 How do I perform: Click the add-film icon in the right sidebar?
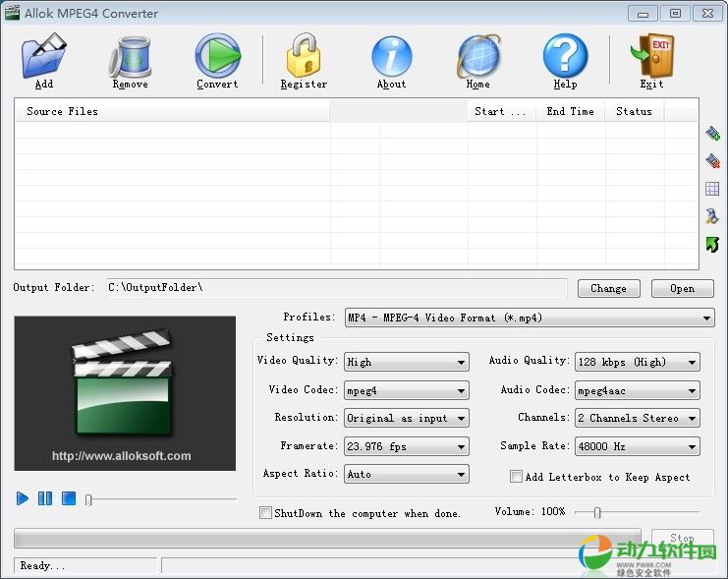click(713, 134)
